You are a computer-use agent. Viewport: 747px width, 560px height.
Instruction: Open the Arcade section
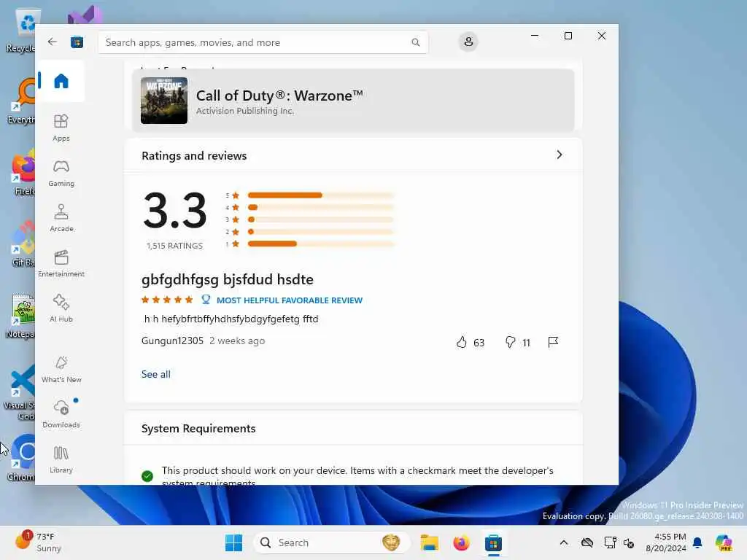(x=61, y=218)
